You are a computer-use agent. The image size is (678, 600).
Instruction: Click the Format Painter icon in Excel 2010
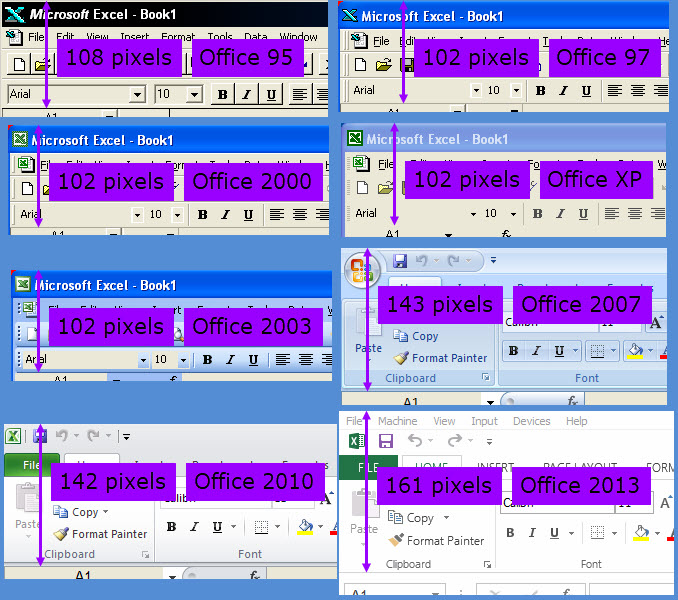(x=62, y=534)
